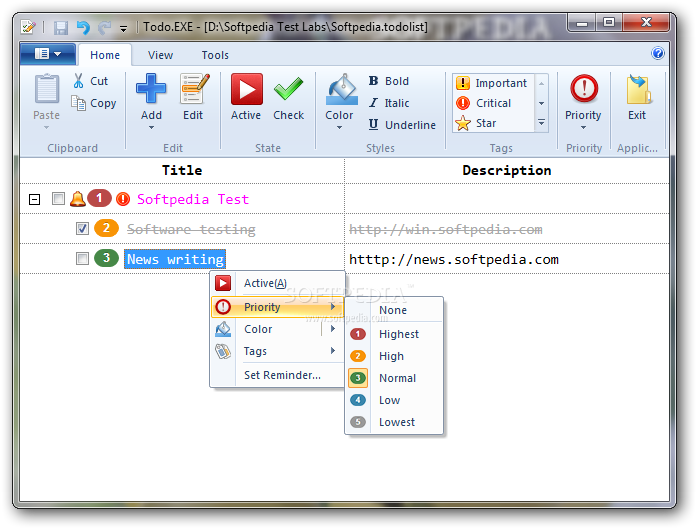This screenshot has width=697, height=529.
Task: Uncheck the Software testing checkbox
Action: (x=82, y=228)
